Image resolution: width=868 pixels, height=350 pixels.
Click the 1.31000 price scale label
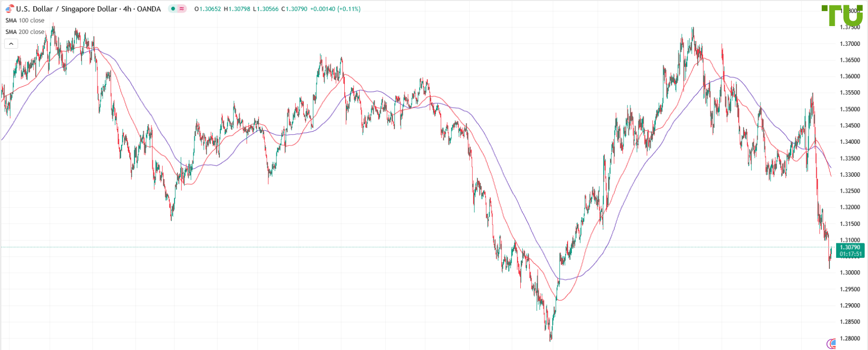pos(850,240)
